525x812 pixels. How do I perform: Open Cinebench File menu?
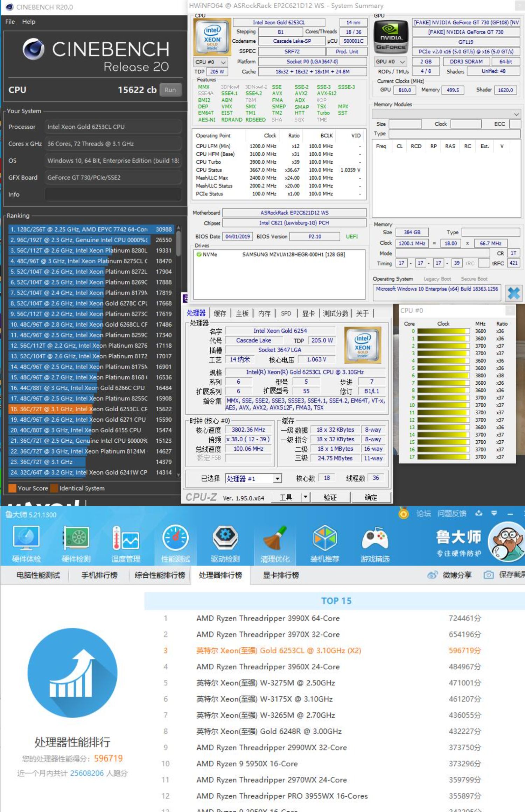coord(10,22)
